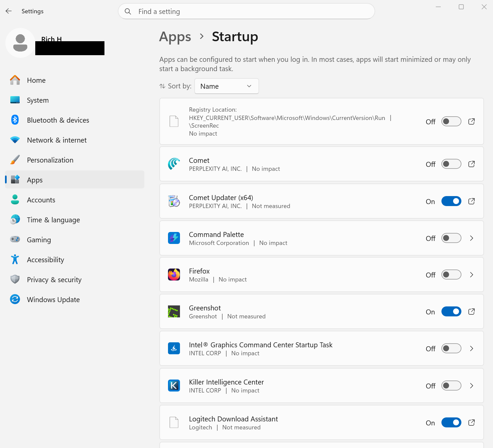The height and width of the screenshot is (448, 493).
Task: Click the Command Palette title text
Action: pos(216,234)
